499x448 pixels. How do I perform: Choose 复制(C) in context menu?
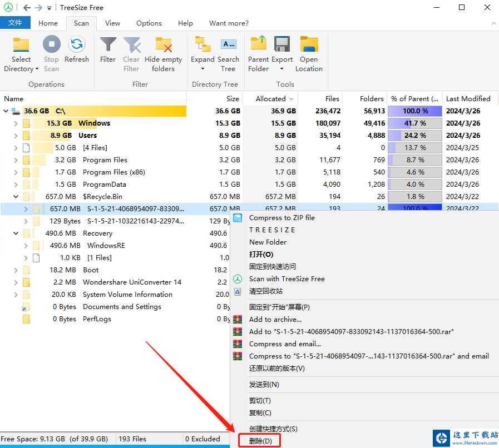tap(260, 413)
